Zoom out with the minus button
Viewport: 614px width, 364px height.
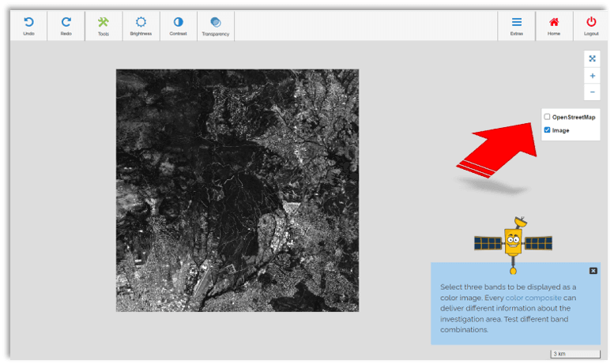(x=592, y=92)
